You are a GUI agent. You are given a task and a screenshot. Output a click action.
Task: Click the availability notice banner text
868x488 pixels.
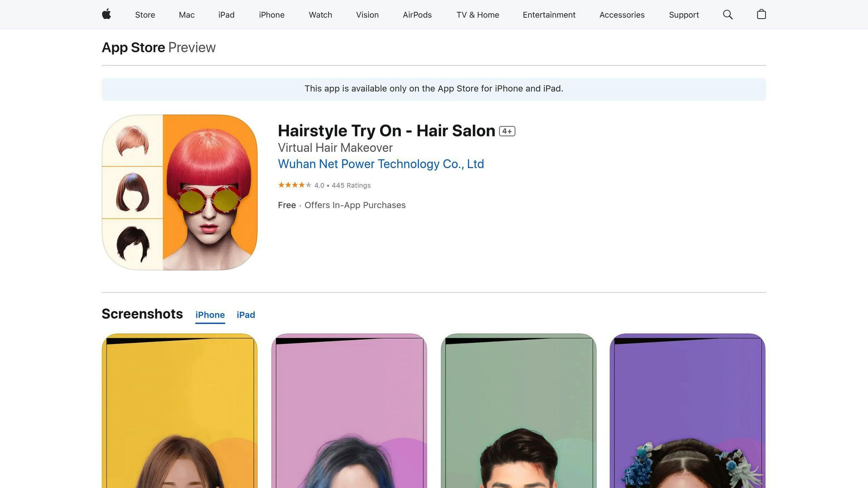click(434, 89)
